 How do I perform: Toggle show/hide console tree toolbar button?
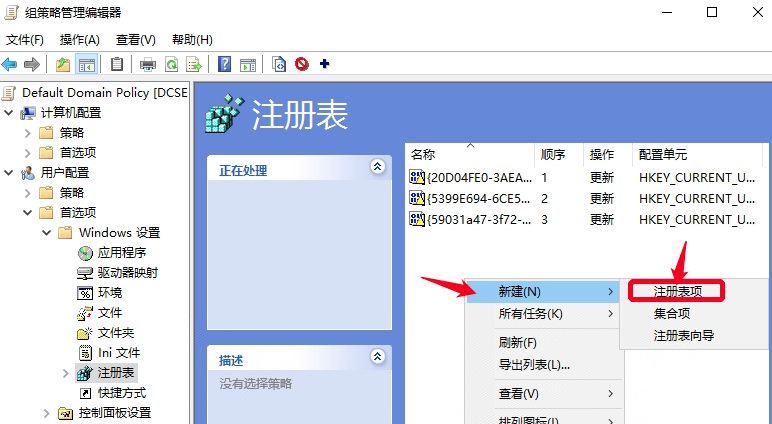point(87,64)
